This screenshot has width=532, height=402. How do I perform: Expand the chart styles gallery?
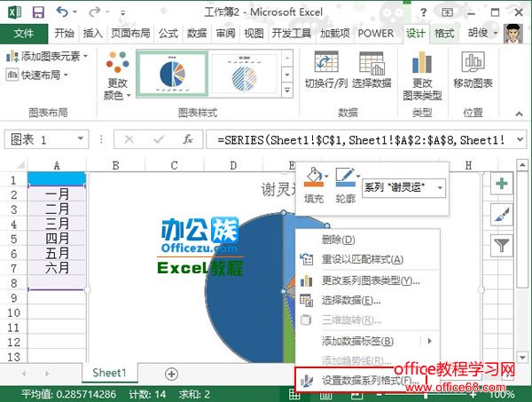click(287, 91)
